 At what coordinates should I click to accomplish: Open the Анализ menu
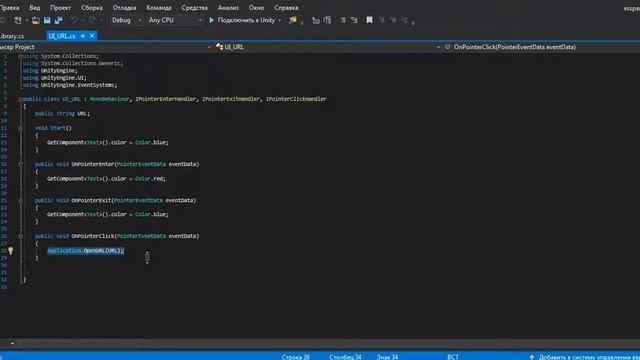click(228, 8)
